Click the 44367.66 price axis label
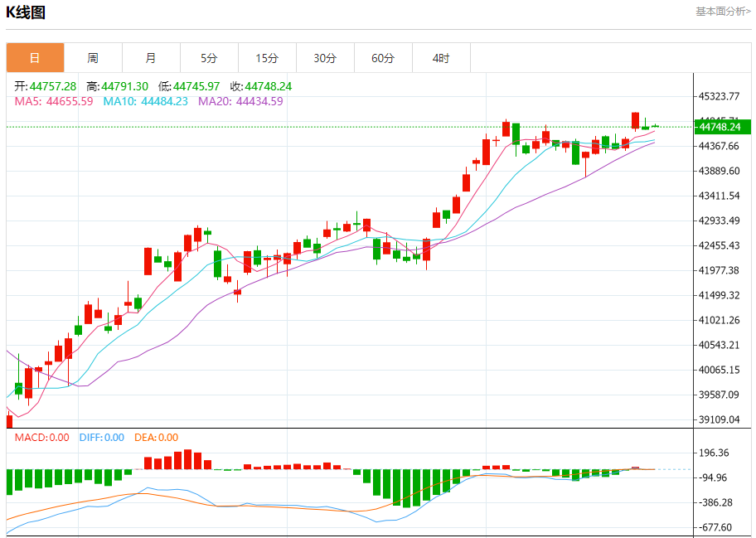 pyautogui.click(x=719, y=146)
